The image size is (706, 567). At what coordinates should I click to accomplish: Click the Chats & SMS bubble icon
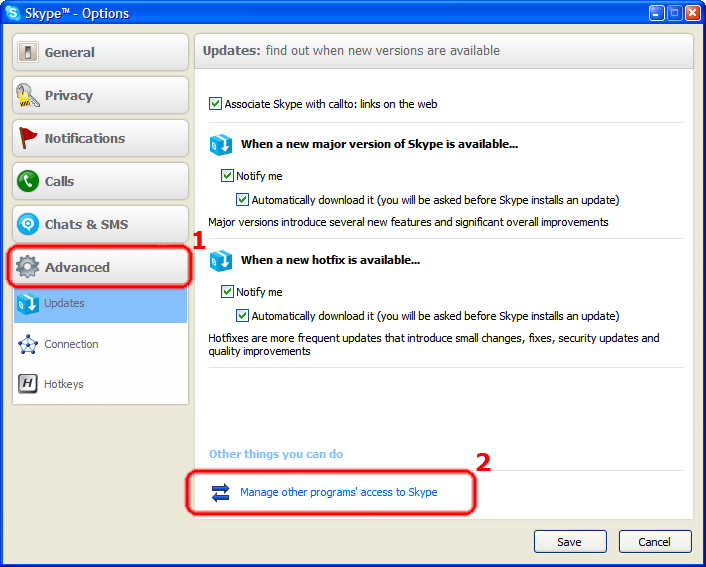tap(28, 224)
